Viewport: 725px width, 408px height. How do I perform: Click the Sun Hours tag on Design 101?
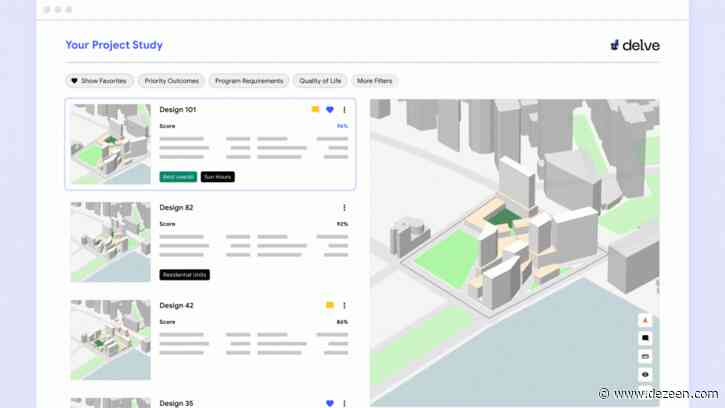(x=218, y=177)
